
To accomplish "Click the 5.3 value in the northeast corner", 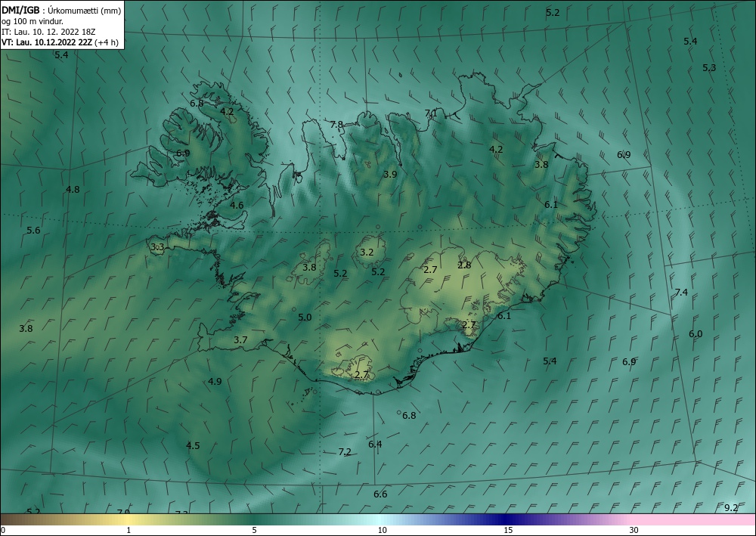I will (709, 68).
